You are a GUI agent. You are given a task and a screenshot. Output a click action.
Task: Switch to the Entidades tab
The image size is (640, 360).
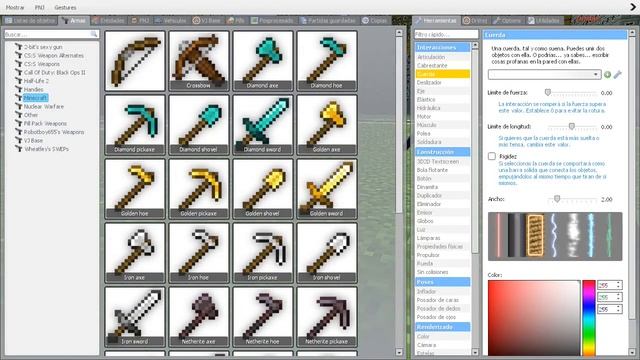[108, 20]
